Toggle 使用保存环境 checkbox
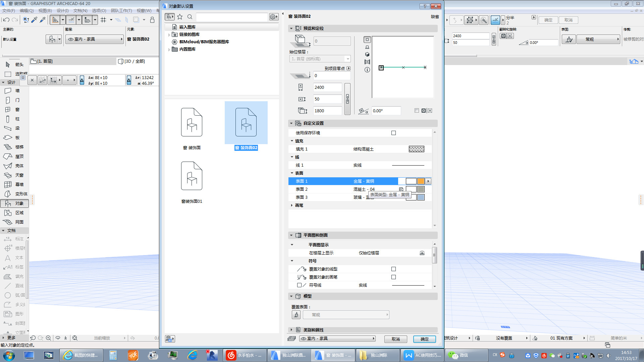 pos(393,133)
